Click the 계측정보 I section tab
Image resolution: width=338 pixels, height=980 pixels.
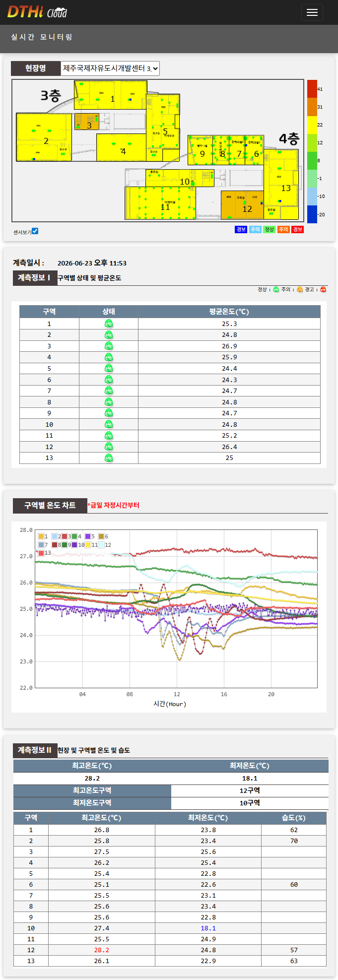click(34, 278)
